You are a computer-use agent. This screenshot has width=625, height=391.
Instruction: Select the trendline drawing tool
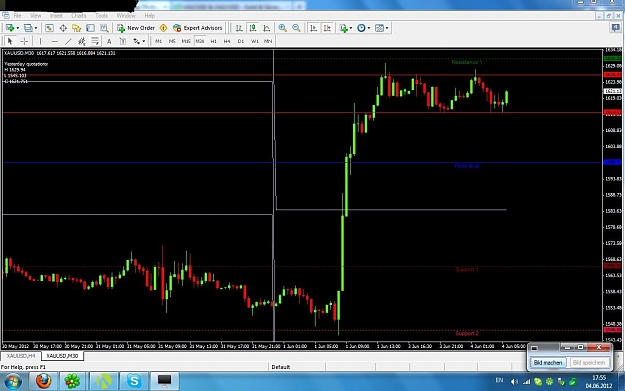pyautogui.click(x=68, y=41)
